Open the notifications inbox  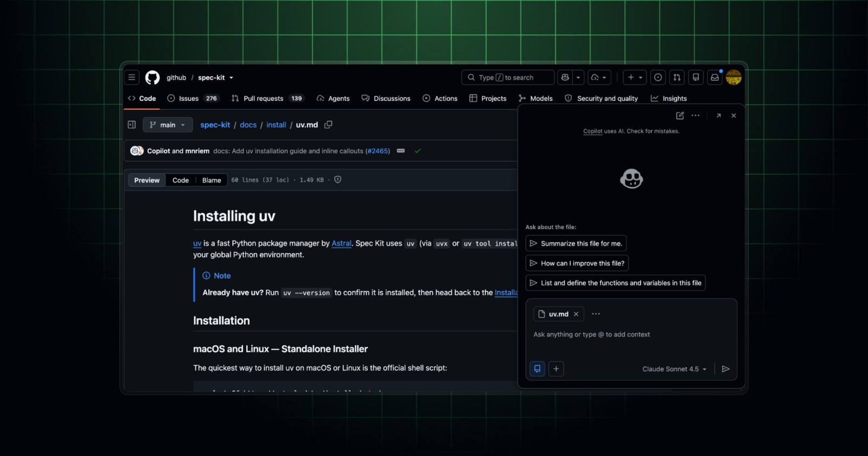click(x=715, y=78)
